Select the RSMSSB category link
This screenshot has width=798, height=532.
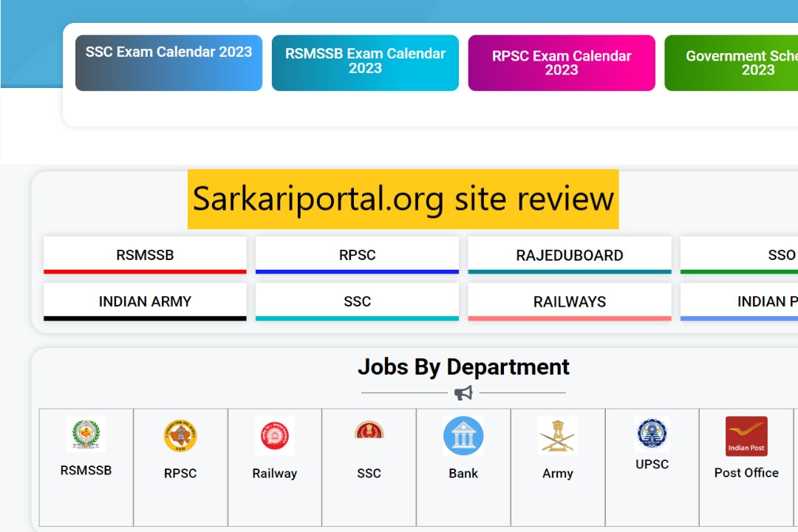[x=145, y=254]
